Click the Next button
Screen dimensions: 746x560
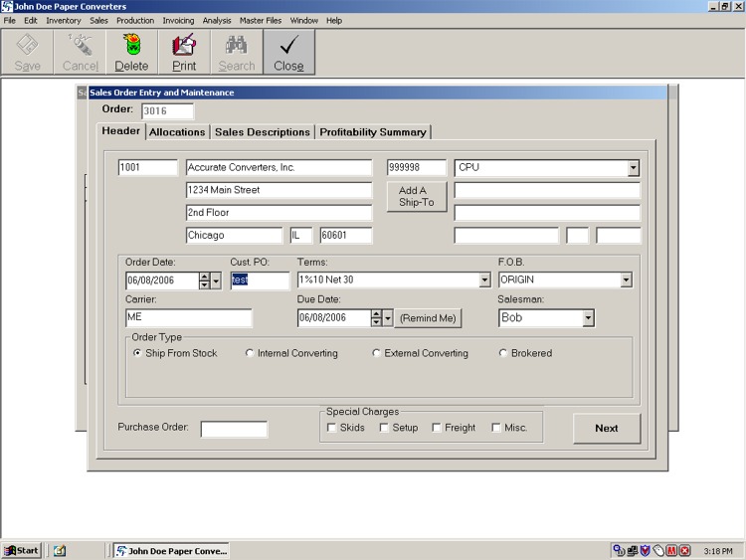(607, 429)
